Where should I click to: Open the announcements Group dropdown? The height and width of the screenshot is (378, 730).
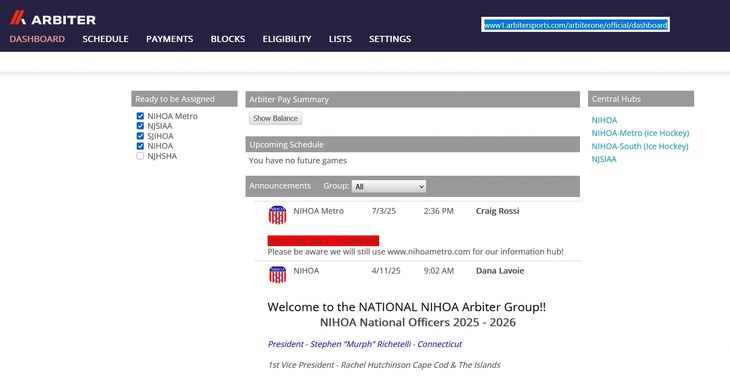pos(389,186)
